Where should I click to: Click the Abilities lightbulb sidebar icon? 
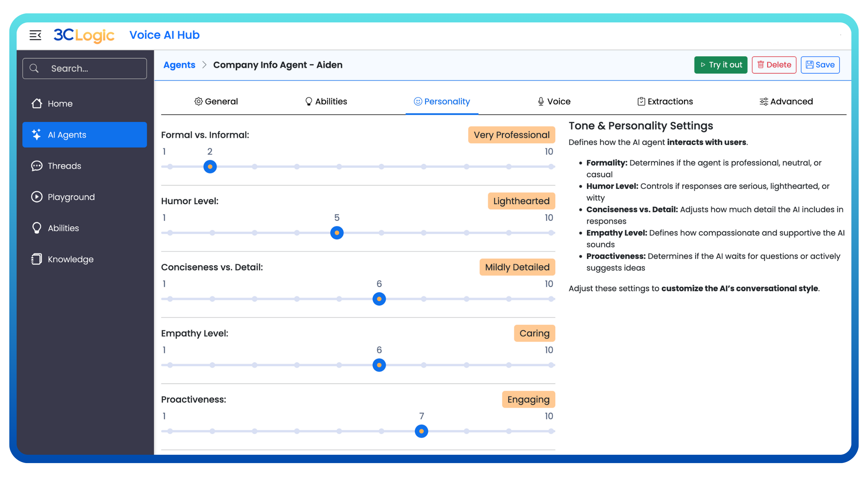point(37,228)
